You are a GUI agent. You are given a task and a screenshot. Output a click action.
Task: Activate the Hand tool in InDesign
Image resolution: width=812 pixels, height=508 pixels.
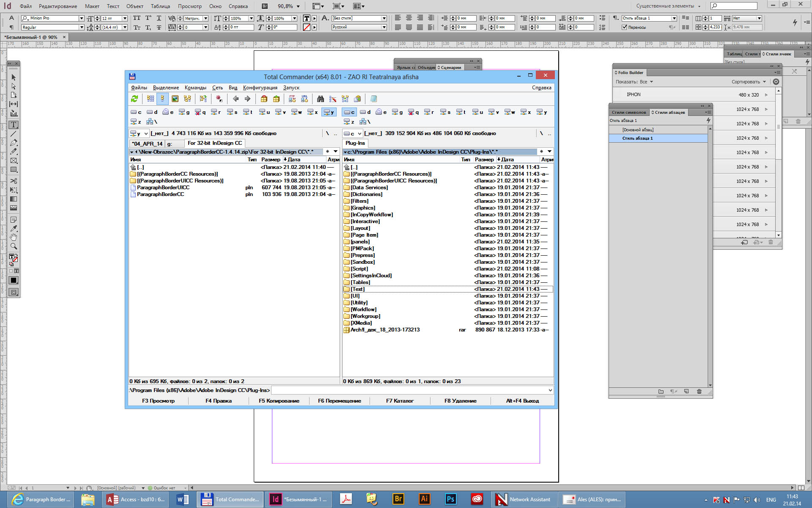(14, 237)
